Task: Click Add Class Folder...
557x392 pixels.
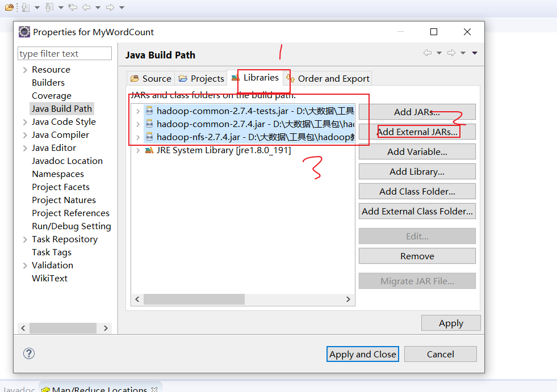Action: tap(417, 191)
